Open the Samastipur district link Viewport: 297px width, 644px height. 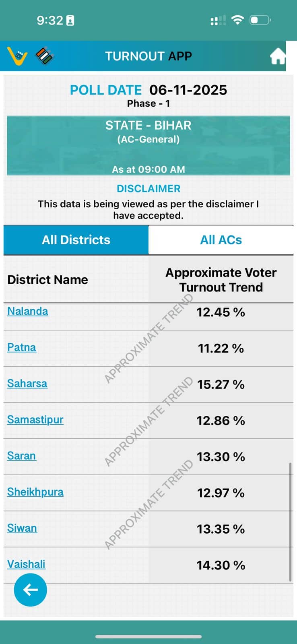(x=35, y=420)
